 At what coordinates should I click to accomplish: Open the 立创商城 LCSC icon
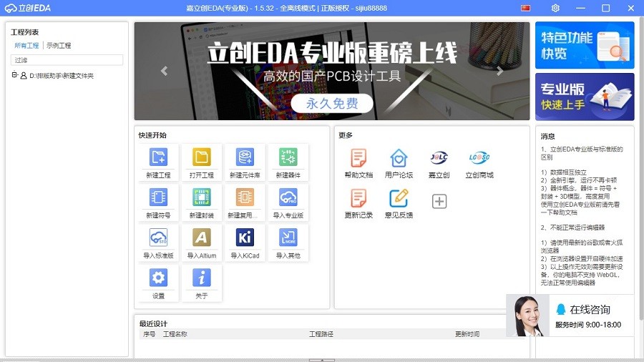tap(479, 157)
